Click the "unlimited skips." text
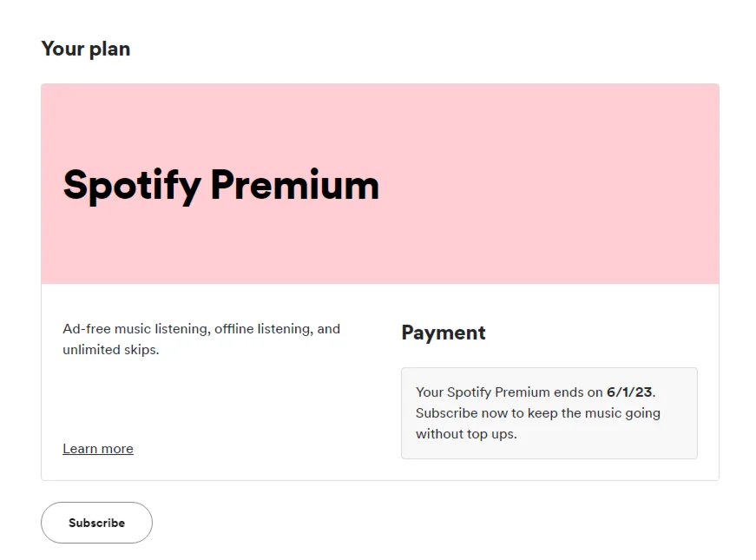Image resolution: width=756 pixels, height=560 pixels. (x=111, y=350)
